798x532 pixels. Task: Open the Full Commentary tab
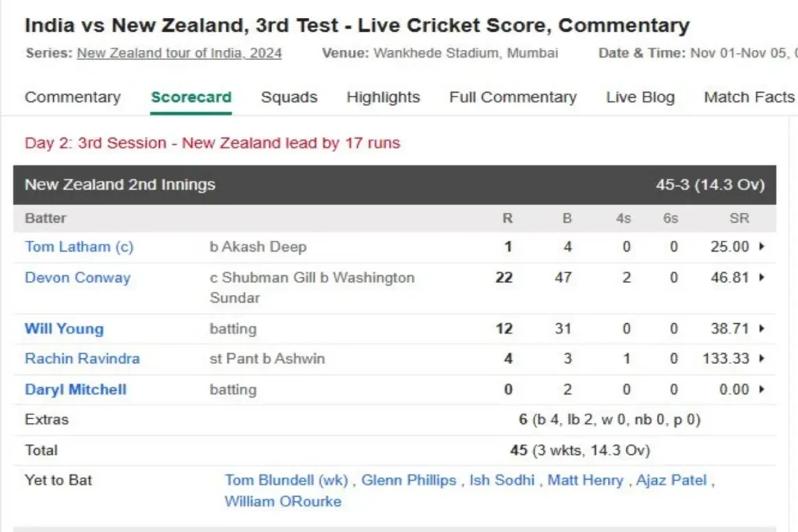[513, 97]
